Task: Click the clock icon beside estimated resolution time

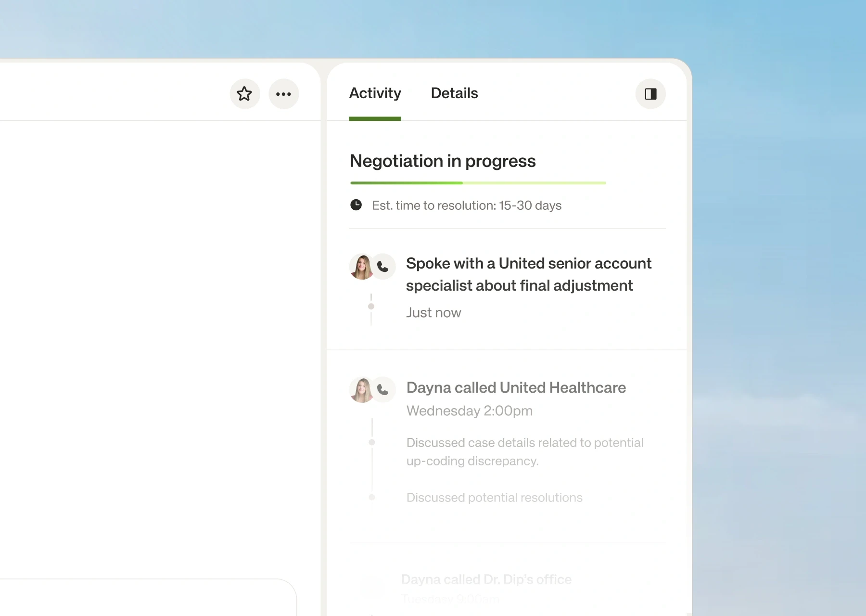Action: tap(356, 205)
